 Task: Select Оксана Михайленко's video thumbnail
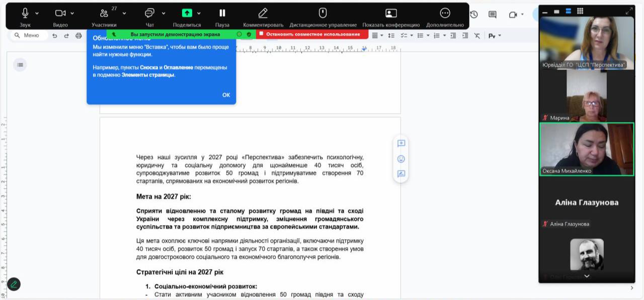587,149
